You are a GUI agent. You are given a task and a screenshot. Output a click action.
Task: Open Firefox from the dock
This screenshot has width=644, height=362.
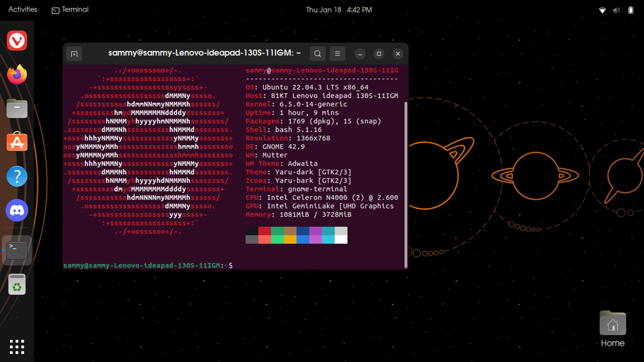click(x=17, y=75)
